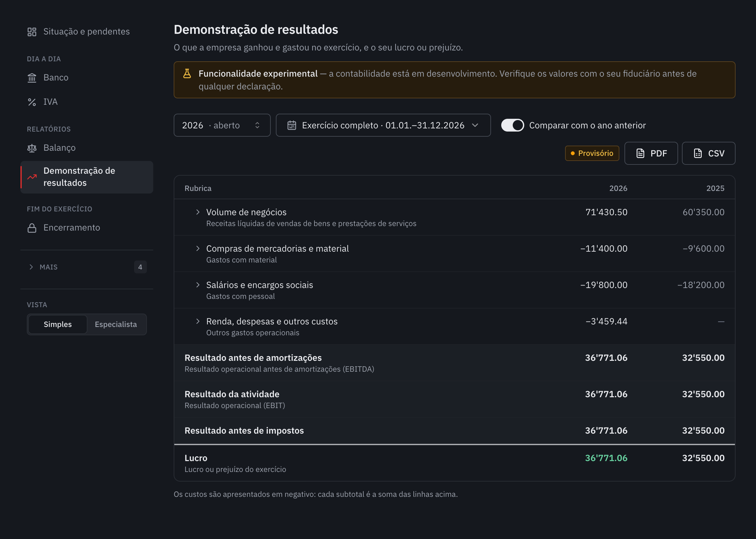Click the −18'200.00 value for 2025
The image size is (756, 539).
(x=701, y=285)
